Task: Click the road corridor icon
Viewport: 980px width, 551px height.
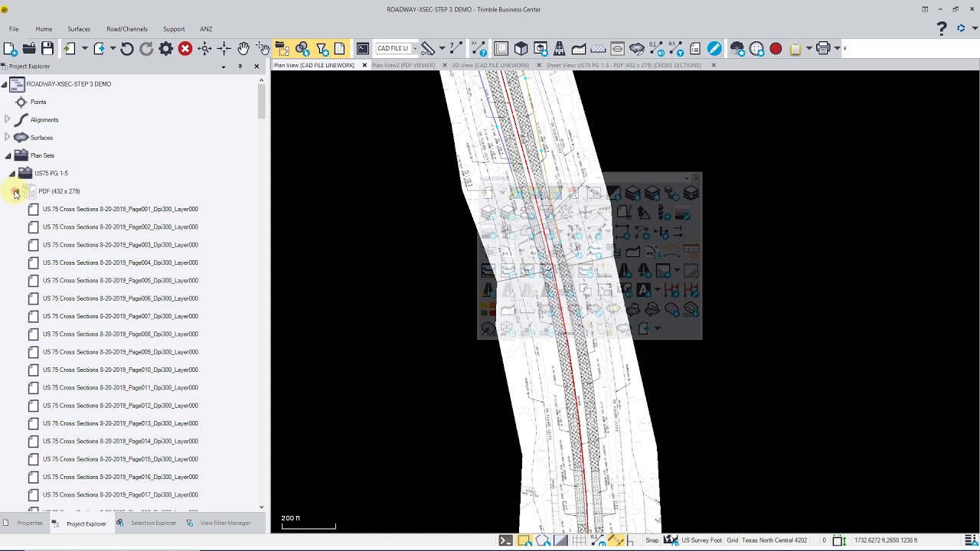Action: pyautogui.click(x=560, y=48)
